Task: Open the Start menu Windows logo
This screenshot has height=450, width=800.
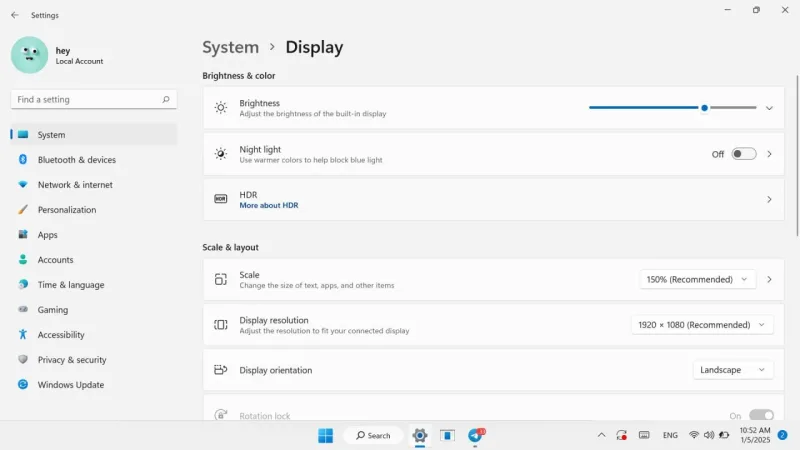Action: click(x=326, y=435)
